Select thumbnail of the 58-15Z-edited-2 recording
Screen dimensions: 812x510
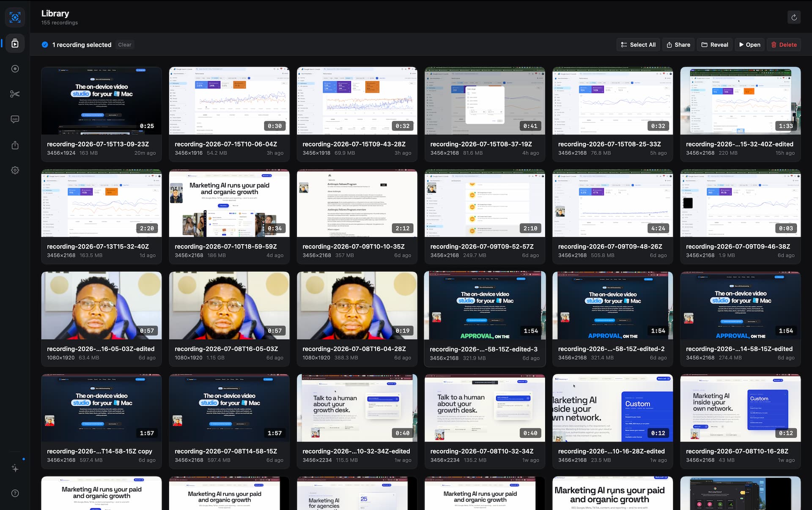point(612,305)
